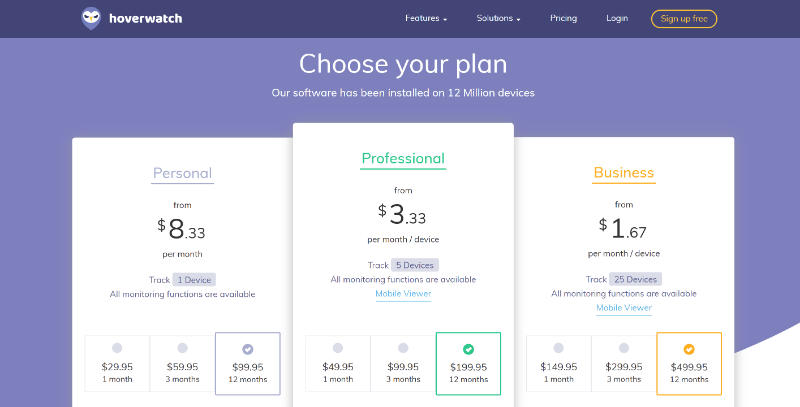
Task: Open the Login page
Action: 617,18
